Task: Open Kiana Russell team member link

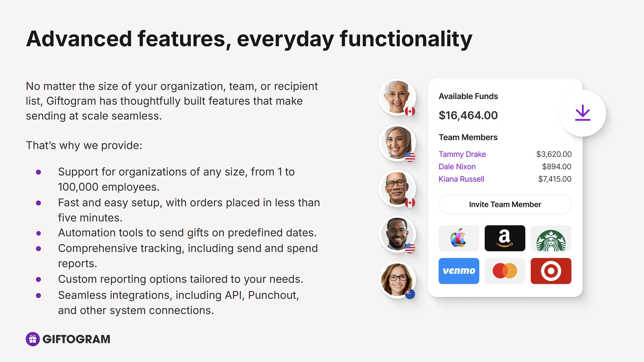Action: pos(461,179)
